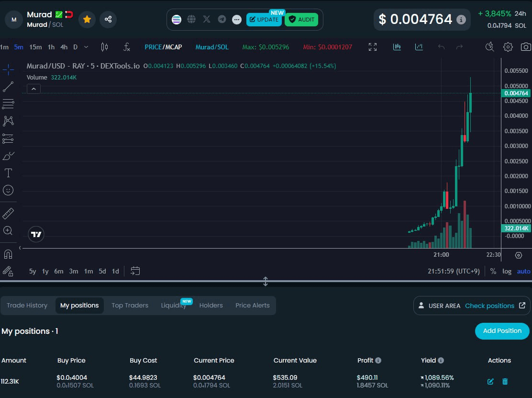
Task: Toggle the trades-on-chart icon
Action: 397,47
